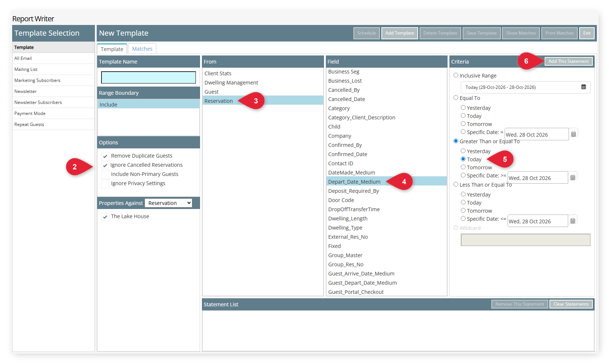Image resolution: width=609 pixels, height=364 pixels.
Task: Open Newsletter Subscribers template
Action: pyautogui.click(x=53, y=102)
